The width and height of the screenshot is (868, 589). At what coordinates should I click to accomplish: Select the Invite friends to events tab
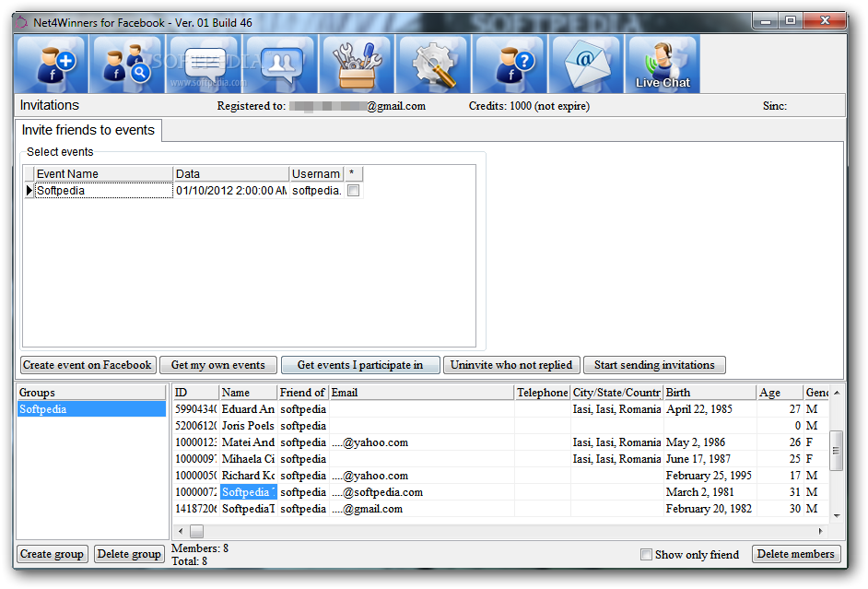click(x=88, y=130)
